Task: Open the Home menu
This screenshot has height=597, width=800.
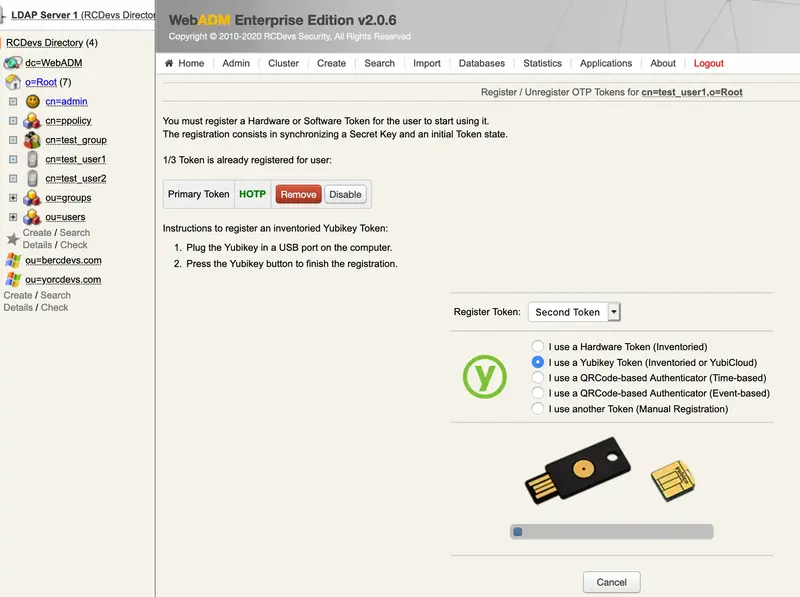Action: pos(191,63)
